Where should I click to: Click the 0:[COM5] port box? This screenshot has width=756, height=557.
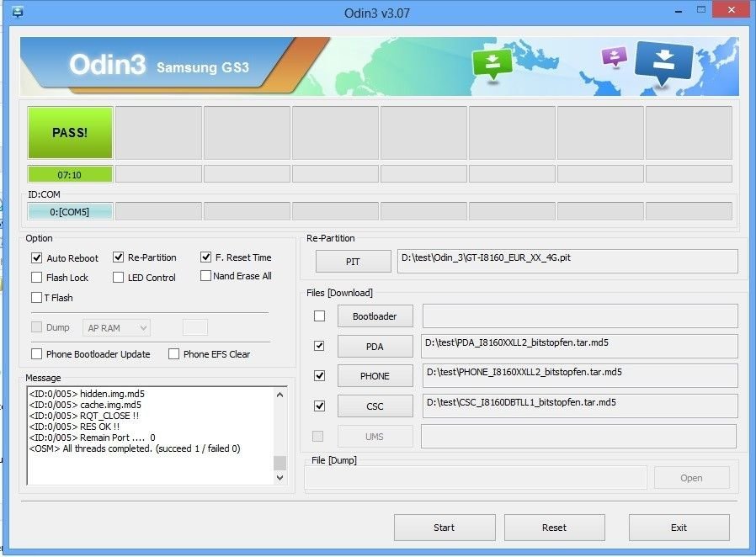(x=70, y=212)
